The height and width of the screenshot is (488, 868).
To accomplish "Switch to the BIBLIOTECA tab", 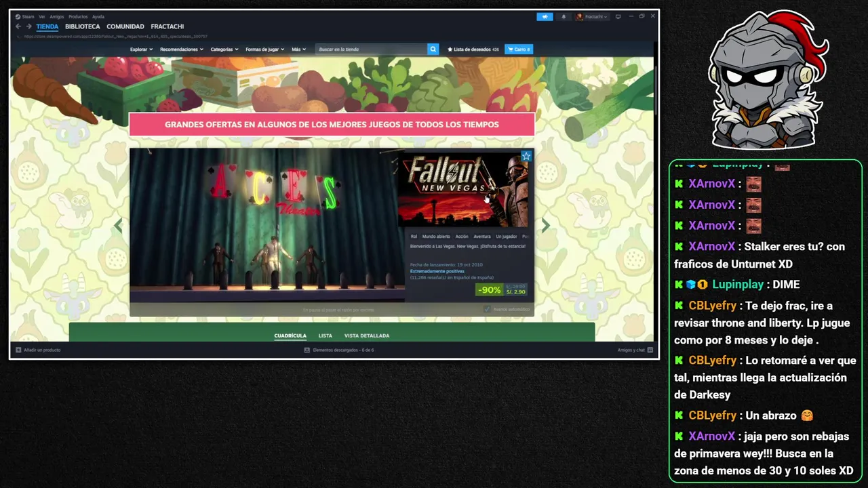I will [83, 26].
